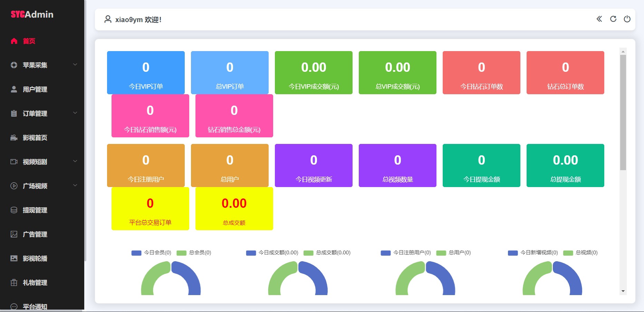Click the home icon beside 首页
This screenshot has width=644, height=312.
pos(14,41)
